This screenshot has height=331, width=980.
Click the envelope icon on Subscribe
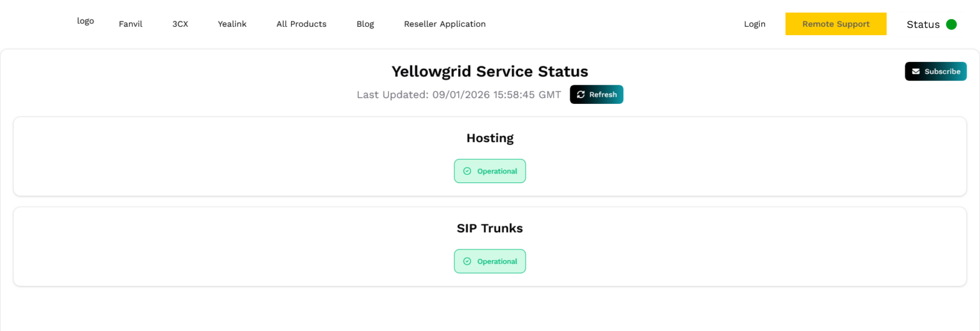(x=916, y=71)
